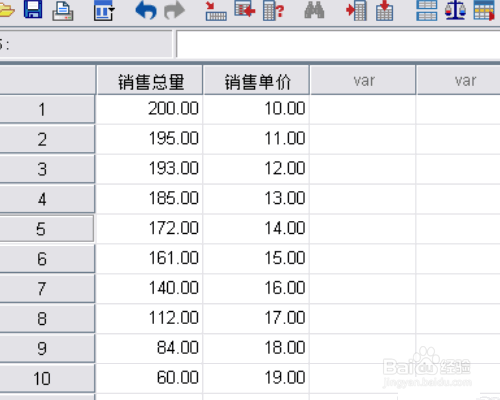Viewport: 500px width, 400px height.
Task: Click the 销售单价 cell with 14.00
Action: (x=256, y=229)
